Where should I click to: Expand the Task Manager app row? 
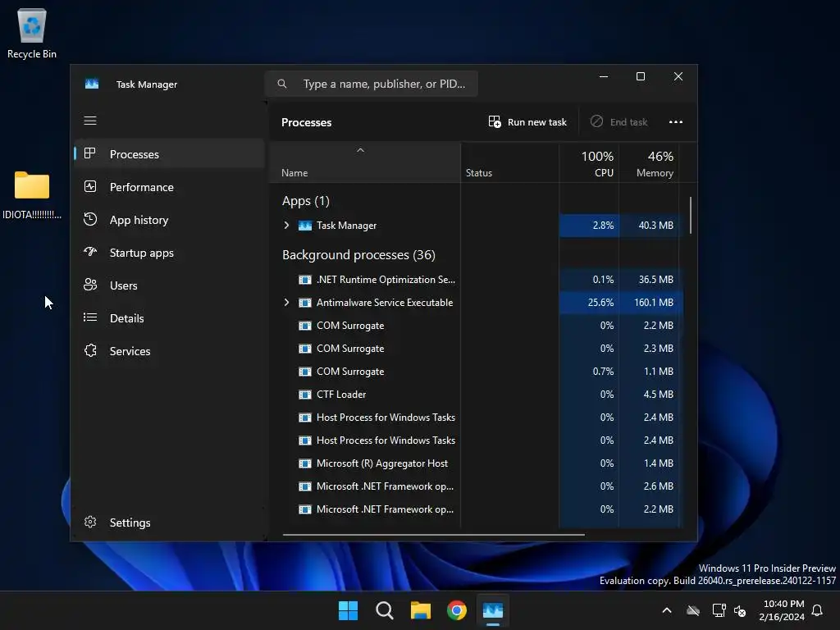point(286,226)
